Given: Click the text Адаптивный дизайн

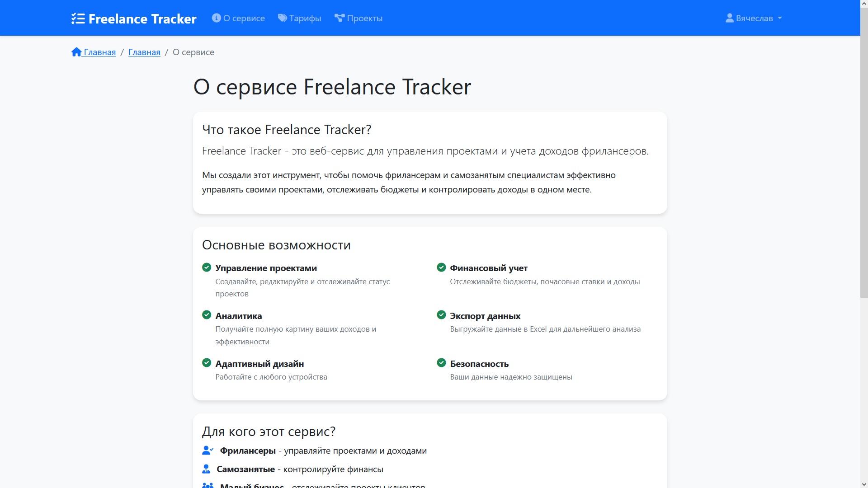Looking at the screenshot, I should point(259,364).
